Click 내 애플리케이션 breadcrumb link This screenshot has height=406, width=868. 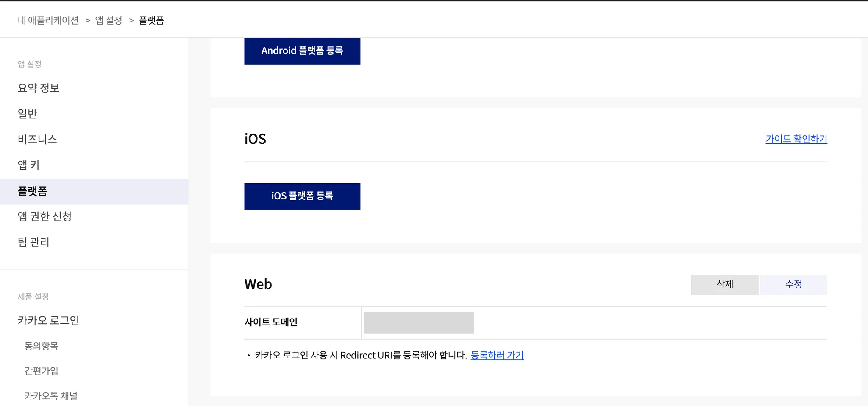click(48, 20)
